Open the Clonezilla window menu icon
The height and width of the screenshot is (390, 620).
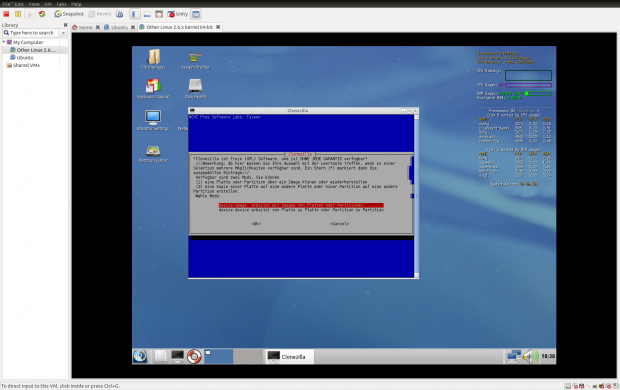(192, 111)
